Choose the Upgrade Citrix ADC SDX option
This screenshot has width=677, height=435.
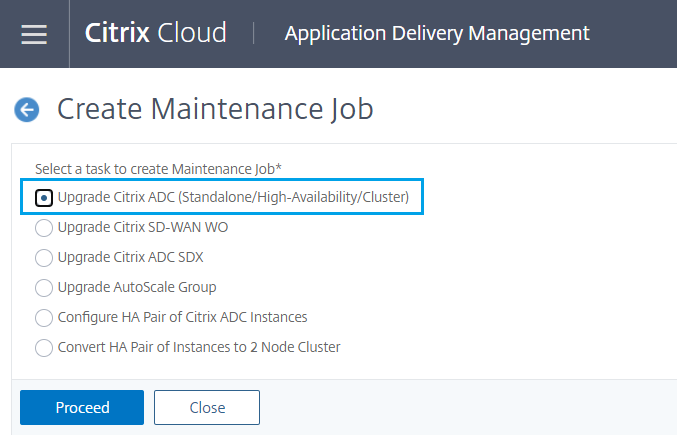coord(44,258)
